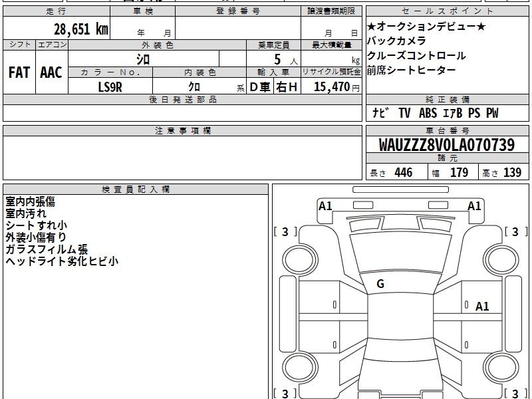This screenshot has height=399, width=532.
Task: Click the 最大積載量 header
Action: (x=331, y=45)
